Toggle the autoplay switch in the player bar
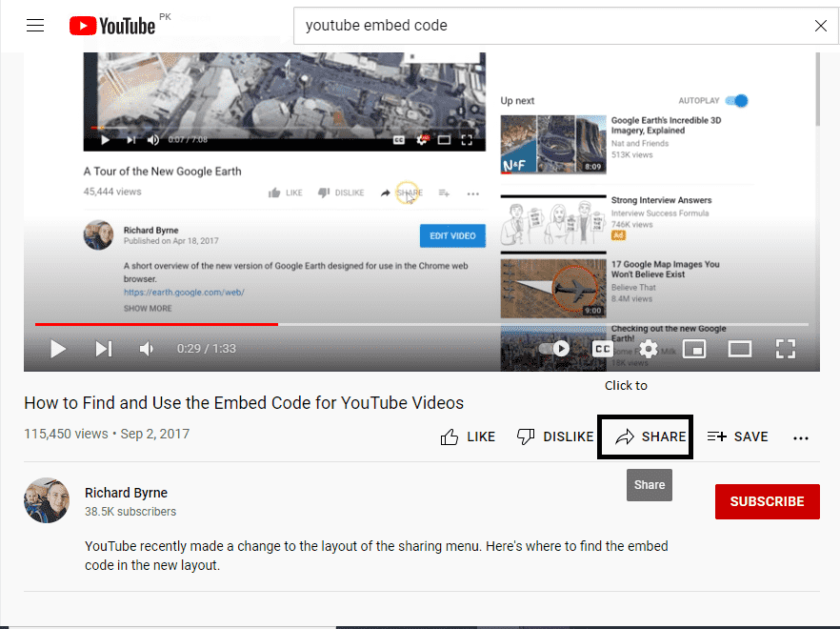Image resolution: width=840 pixels, height=629 pixels. point(555,349)
